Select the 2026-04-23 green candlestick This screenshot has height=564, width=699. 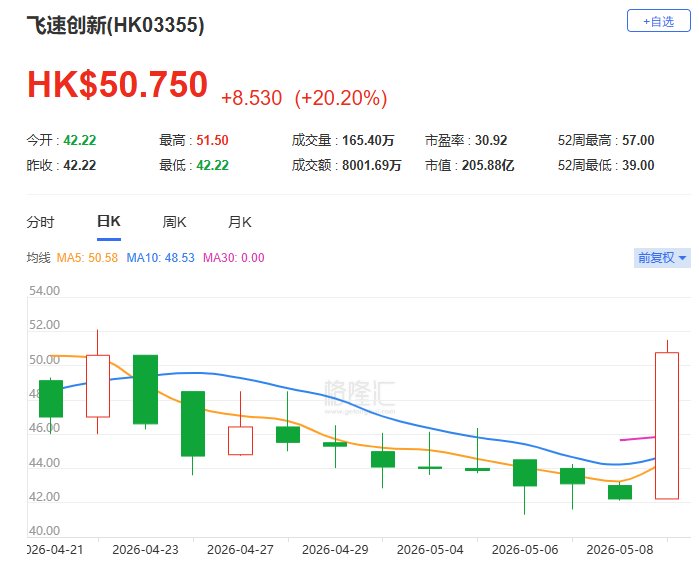pos(145,389)
